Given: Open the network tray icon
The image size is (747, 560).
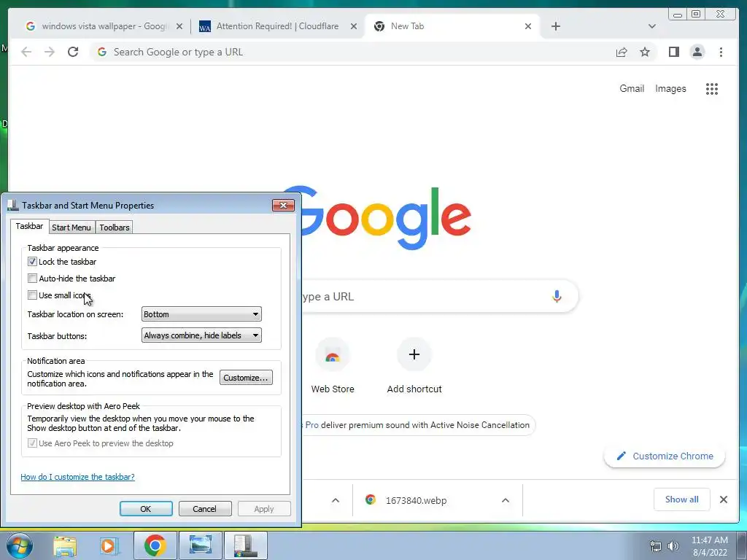Looking at the screenshot, I should click(656, 546).
